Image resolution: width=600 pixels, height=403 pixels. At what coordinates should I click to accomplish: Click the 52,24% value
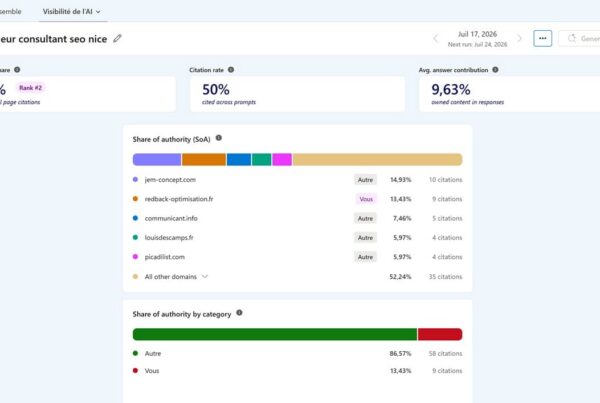click(400, 276)
